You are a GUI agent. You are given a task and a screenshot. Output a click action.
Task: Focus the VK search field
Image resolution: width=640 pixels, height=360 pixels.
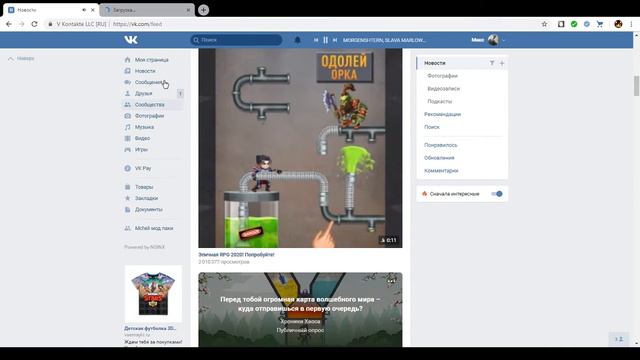[x=236, y=40]
